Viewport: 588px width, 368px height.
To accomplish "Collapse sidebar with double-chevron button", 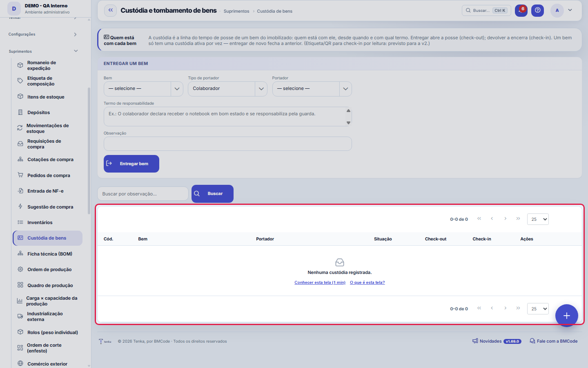I will (110, 11).
